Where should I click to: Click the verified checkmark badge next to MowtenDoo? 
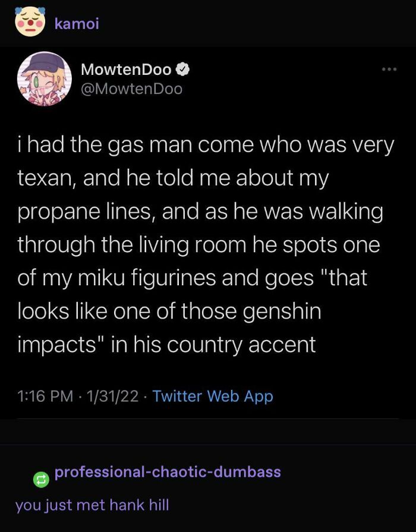coord(182,69)
